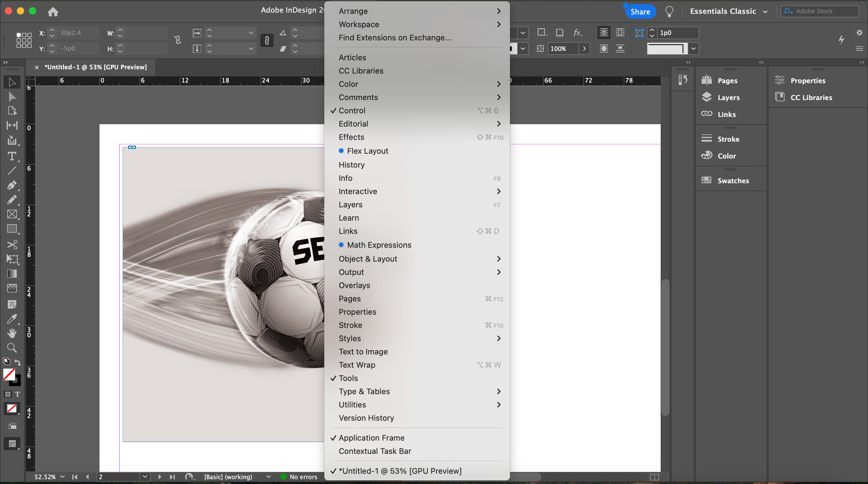Image resolution: width=868 pixels, height=484 pixels.
Task: Click the Rectangle Frame tool
Action: click(x=12, y=214)
